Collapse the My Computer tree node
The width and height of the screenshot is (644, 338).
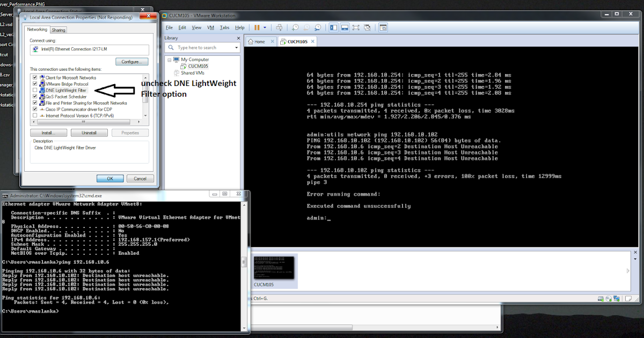pos(170,59)
